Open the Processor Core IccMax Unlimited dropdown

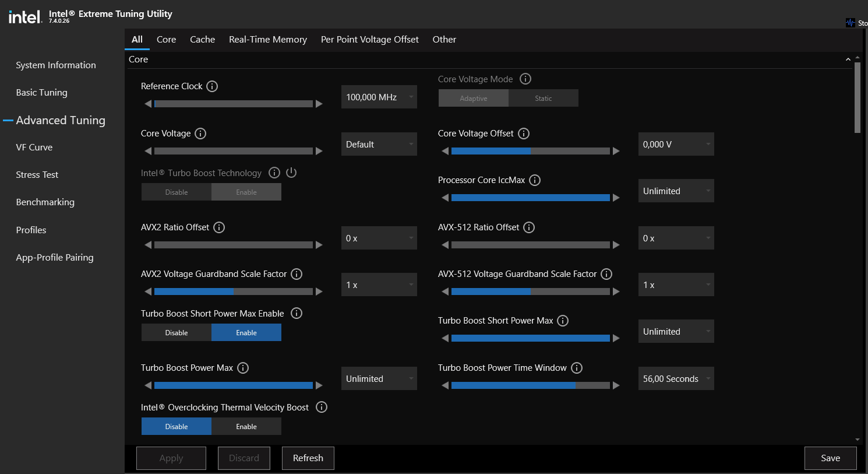coord(676,191)
